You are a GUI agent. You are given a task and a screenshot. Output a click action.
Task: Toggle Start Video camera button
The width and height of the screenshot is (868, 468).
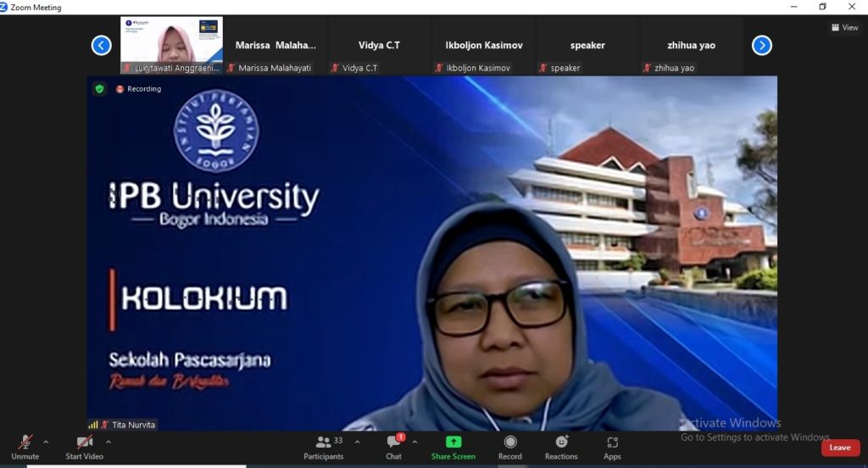84,448
